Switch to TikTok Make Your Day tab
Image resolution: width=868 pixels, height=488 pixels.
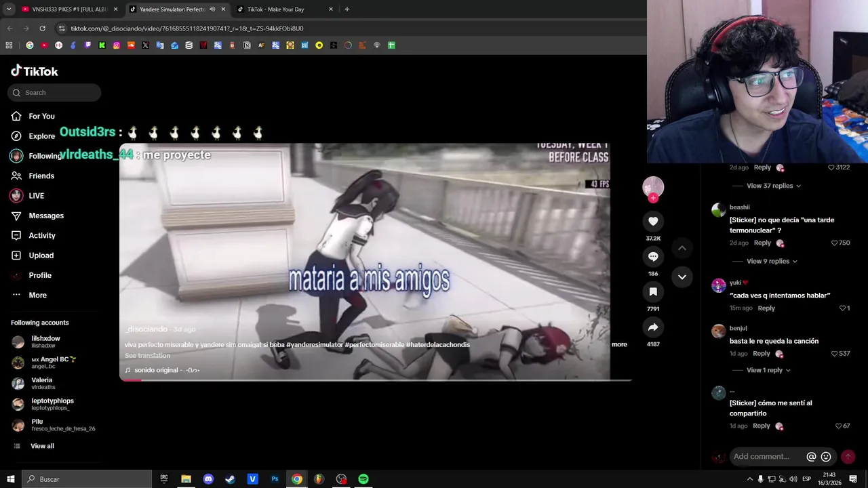285,9
